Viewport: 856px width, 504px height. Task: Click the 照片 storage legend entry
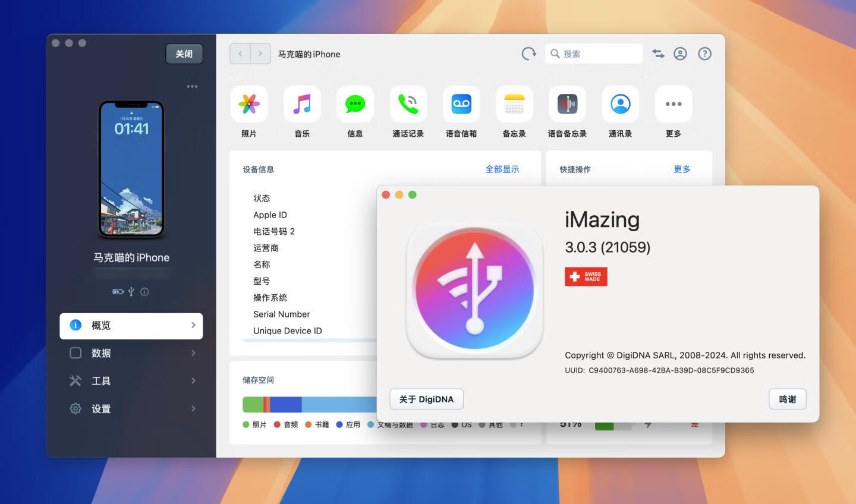pos(254,424)
